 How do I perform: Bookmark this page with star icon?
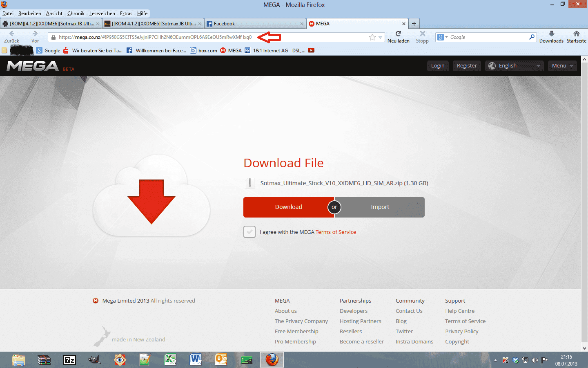[372, 37]
